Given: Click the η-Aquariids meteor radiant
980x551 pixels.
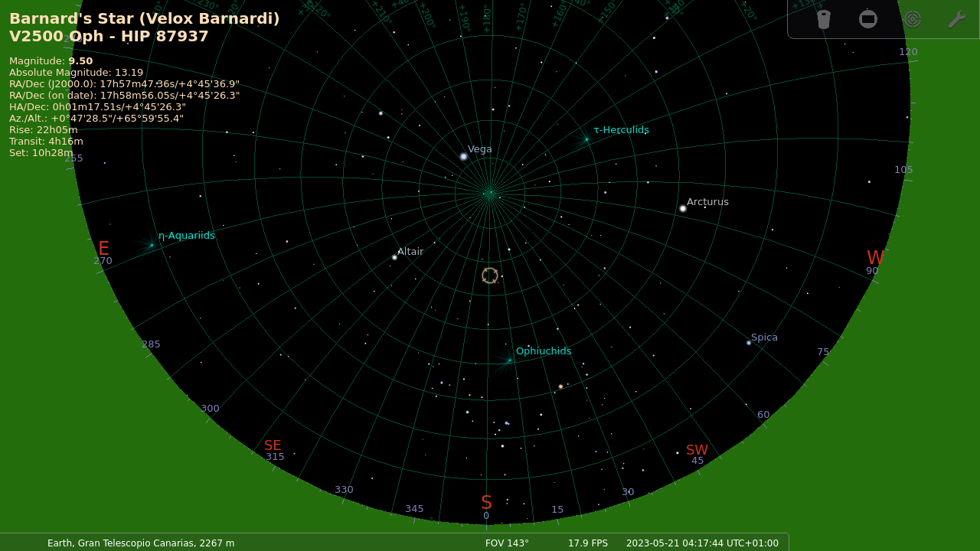Looking at the screenshot, I should coord(152,245).
